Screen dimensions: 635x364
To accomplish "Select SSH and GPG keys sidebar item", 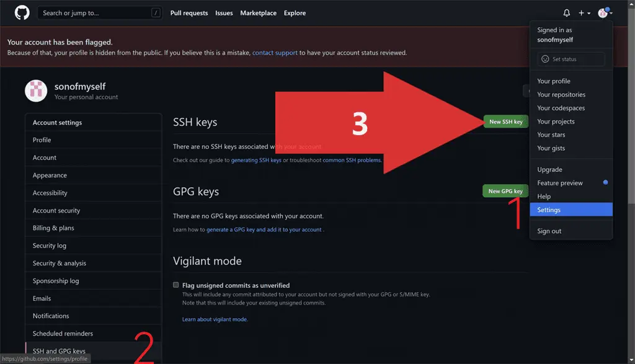I will (59, 351).
